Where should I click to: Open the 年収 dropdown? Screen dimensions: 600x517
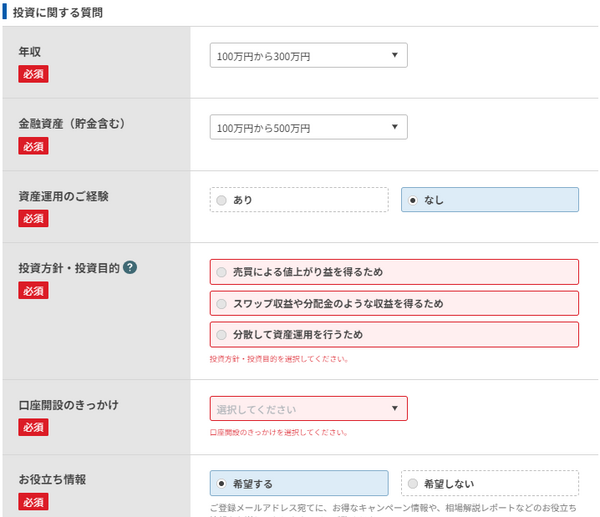tap(308, 56)
